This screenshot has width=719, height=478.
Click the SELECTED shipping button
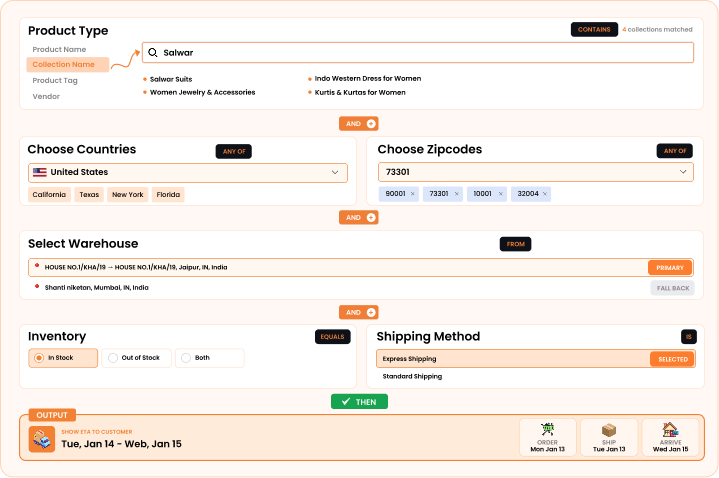(x=673, y=359)
